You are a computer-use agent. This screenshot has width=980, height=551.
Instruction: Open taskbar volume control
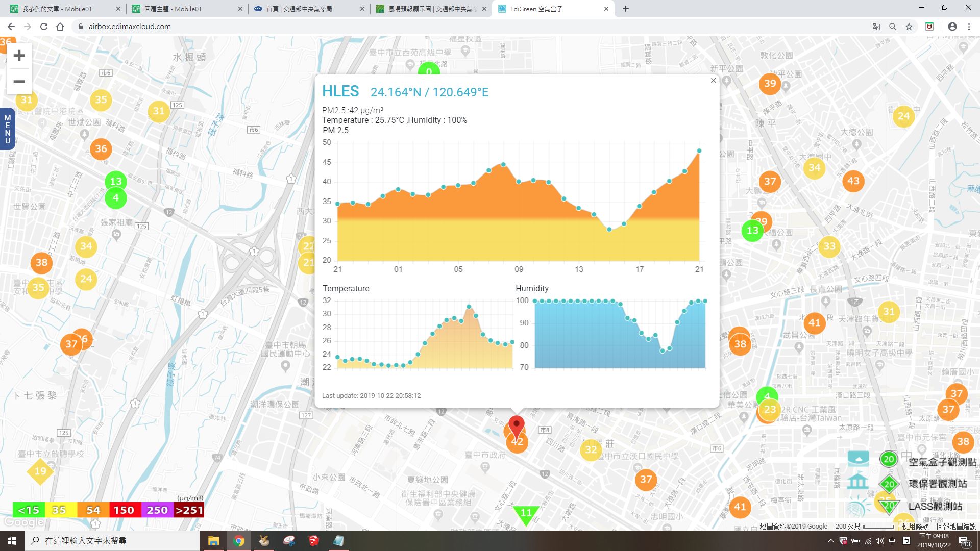880,541
